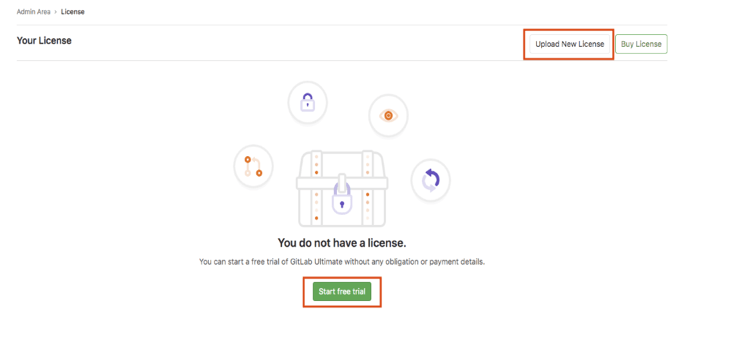Screen dimensions: 750x364
Task: Click the horizontal central band of the chest
Action: tap(342, 183)
